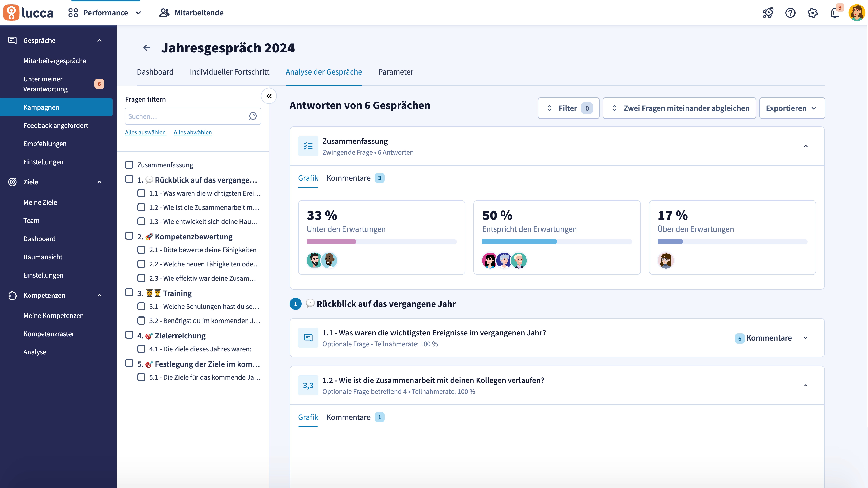The image size is (868, 488).
Task: Open the help question mark icon
Action: coord(790,13)
